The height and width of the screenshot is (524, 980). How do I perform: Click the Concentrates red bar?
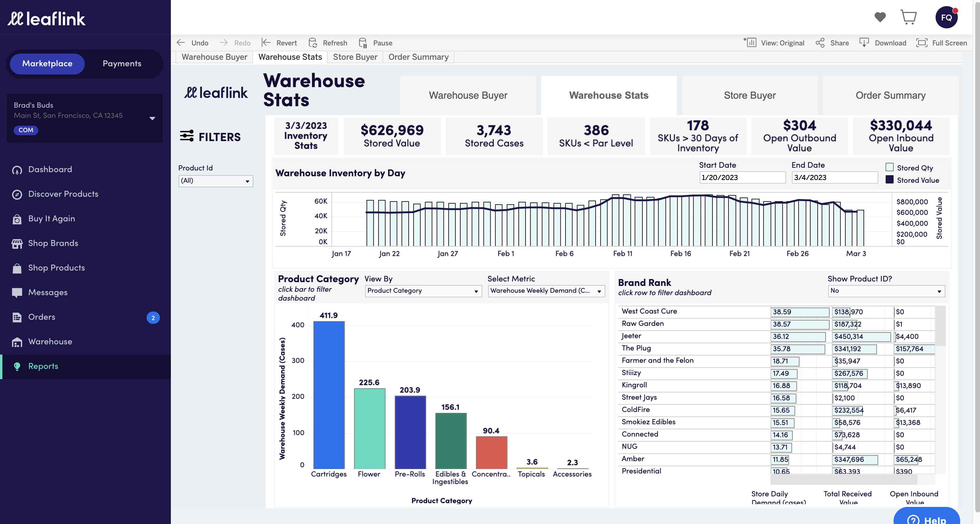click(x=491, y=452)
